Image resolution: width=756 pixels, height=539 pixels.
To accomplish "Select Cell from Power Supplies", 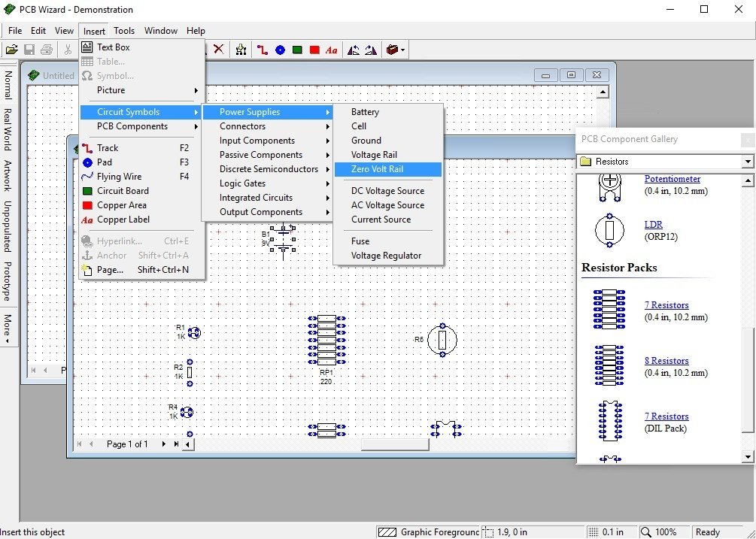I will click(388, 126).
